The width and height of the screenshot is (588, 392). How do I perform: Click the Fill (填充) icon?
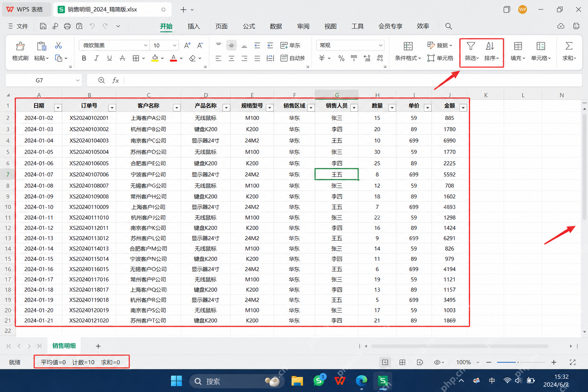(x=518, y=46)
